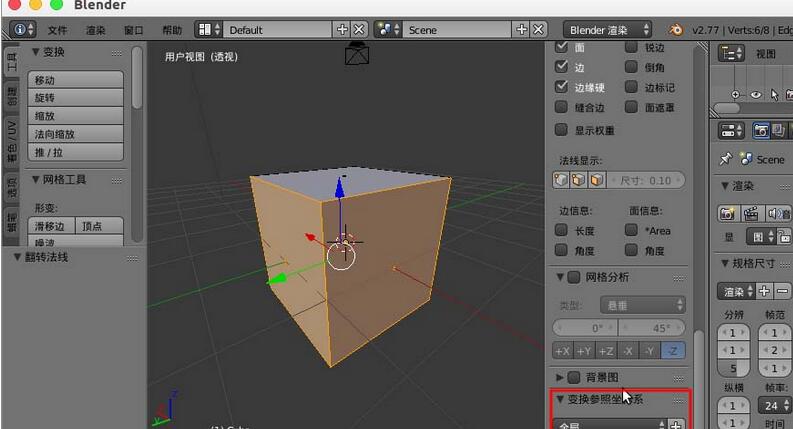Viewport: 793px width, 429px height.
Task: Uncheck the 边 overlay checkbox
Action: click(x=561, y=66)
